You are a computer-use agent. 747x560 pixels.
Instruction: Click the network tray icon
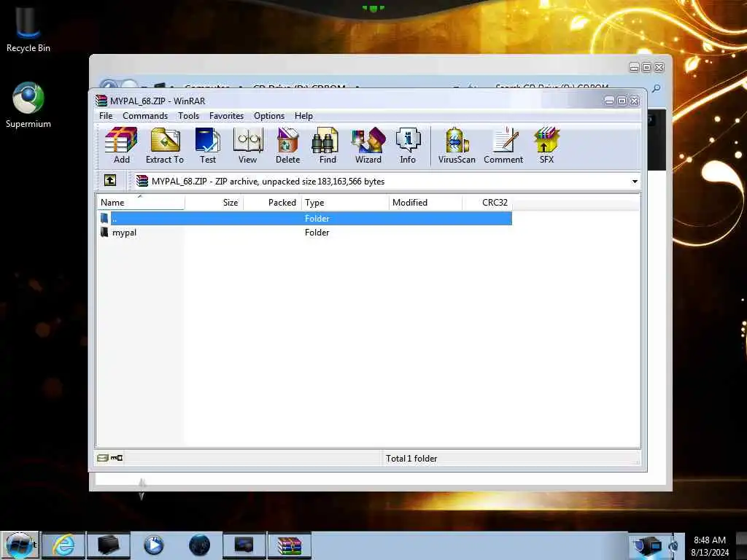tap(648, 545)
